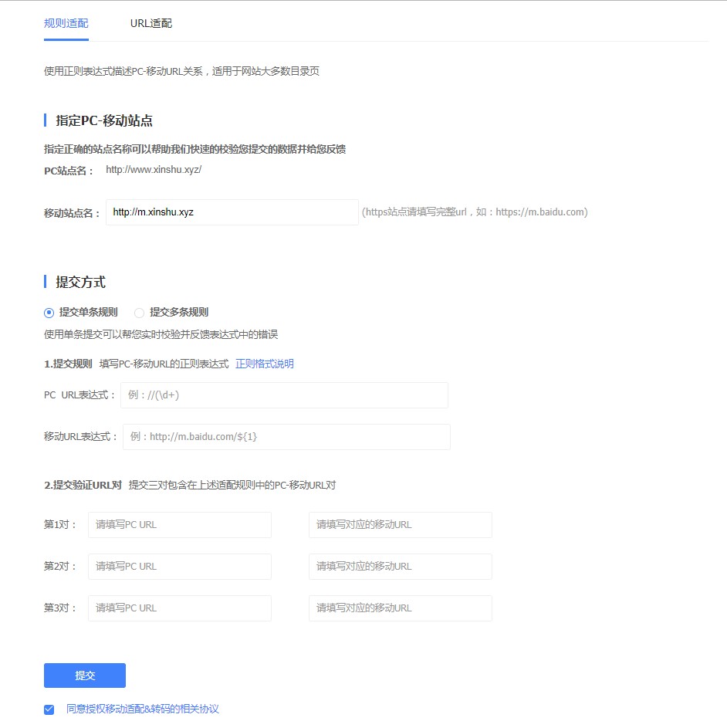
Task: Click the 第1对 PC URL field
Action: coord(180,525)
